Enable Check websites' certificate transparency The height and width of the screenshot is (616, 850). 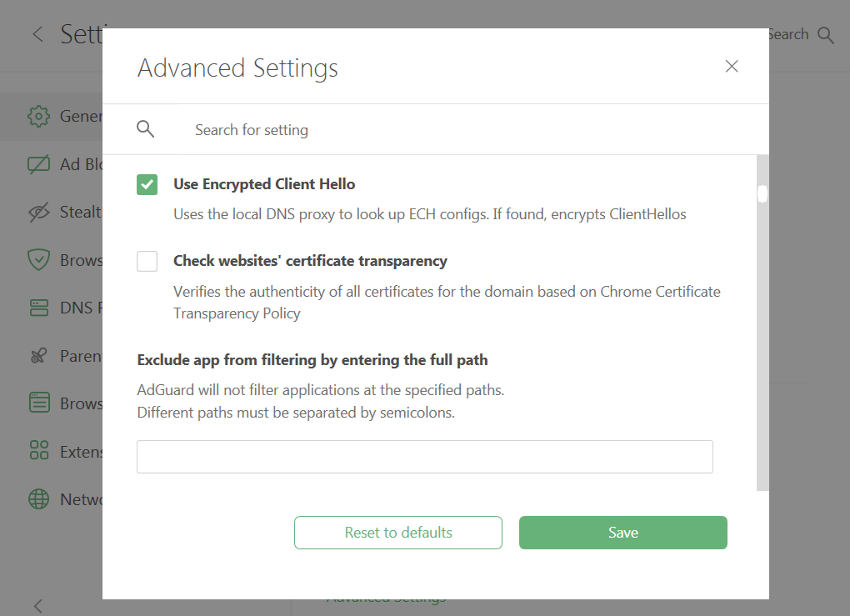tap(147, 261)
